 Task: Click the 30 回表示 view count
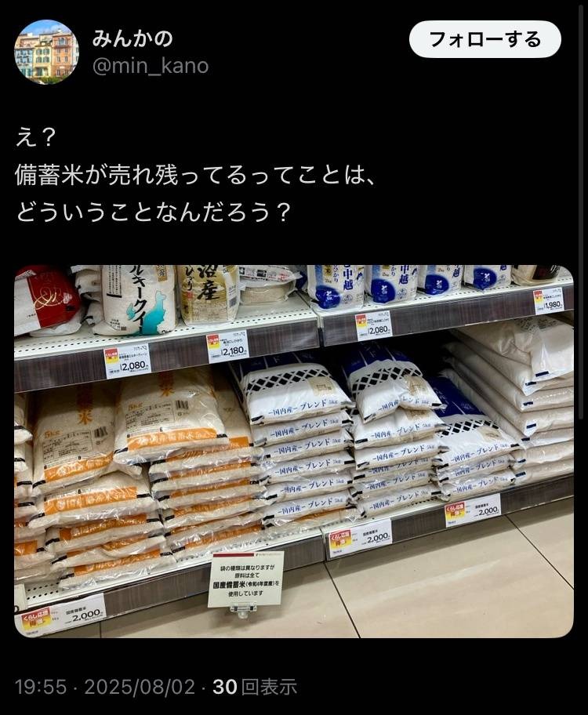coord(255,686)
